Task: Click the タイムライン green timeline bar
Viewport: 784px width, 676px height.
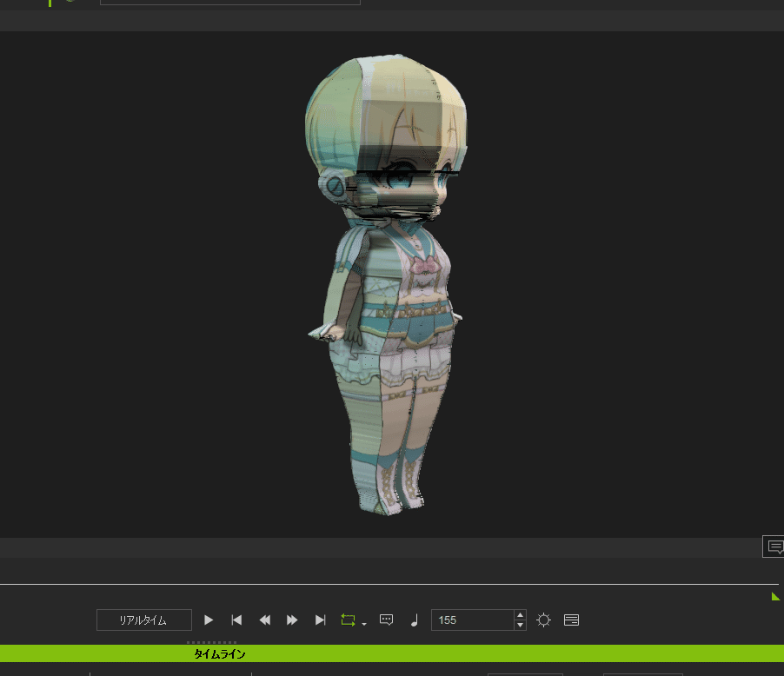Action: coord(392,653)
